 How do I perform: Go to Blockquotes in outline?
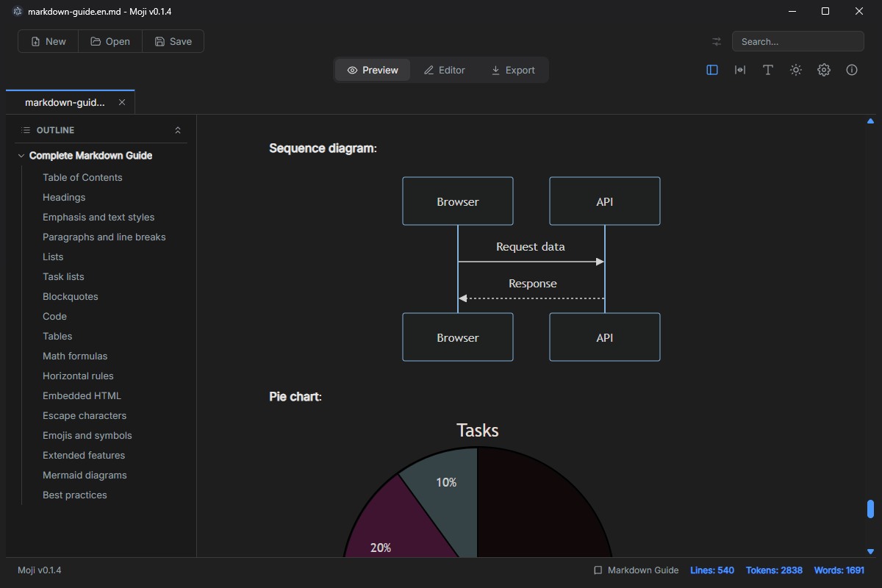[x=71, y=296]
